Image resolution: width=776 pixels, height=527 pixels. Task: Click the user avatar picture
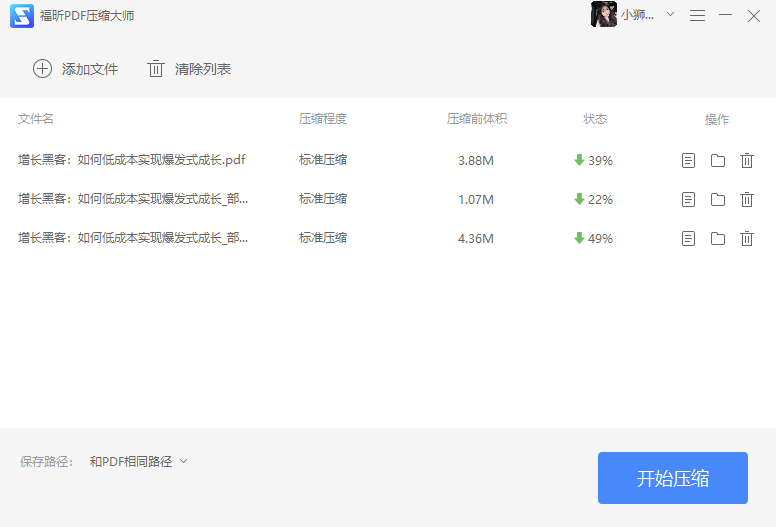tap(604, 14)
